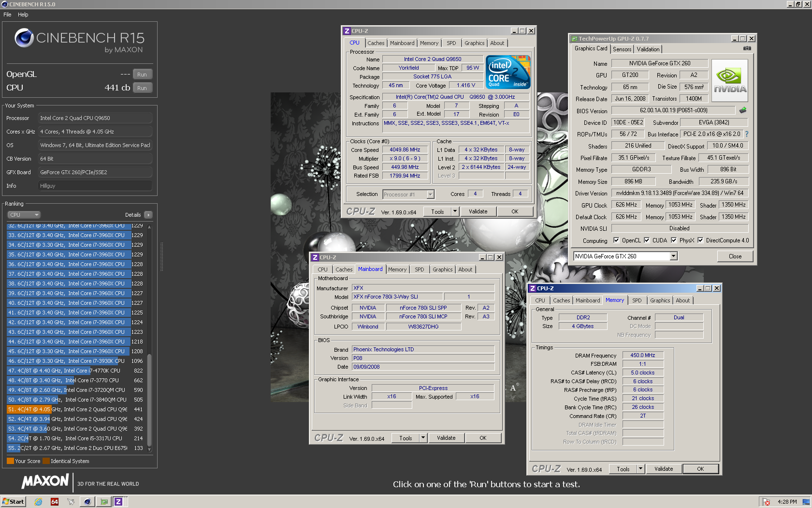Click the Z icon in the Mainboard CPU-Z title bar
812x508 pixels.
[x=315, y=257]
